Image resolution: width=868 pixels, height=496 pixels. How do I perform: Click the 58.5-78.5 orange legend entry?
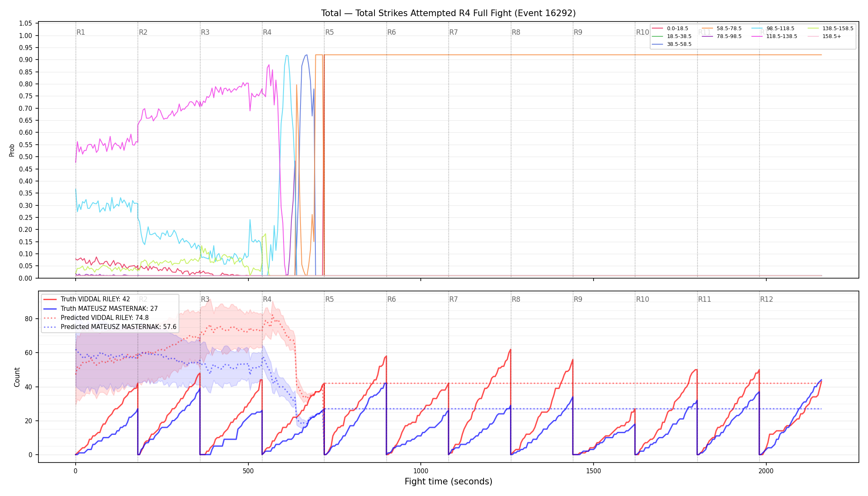(x=722, y=29)
